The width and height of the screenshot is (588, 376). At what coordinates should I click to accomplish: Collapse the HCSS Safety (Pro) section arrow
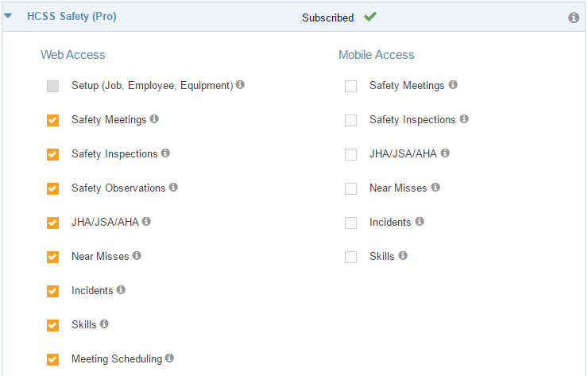9,16
